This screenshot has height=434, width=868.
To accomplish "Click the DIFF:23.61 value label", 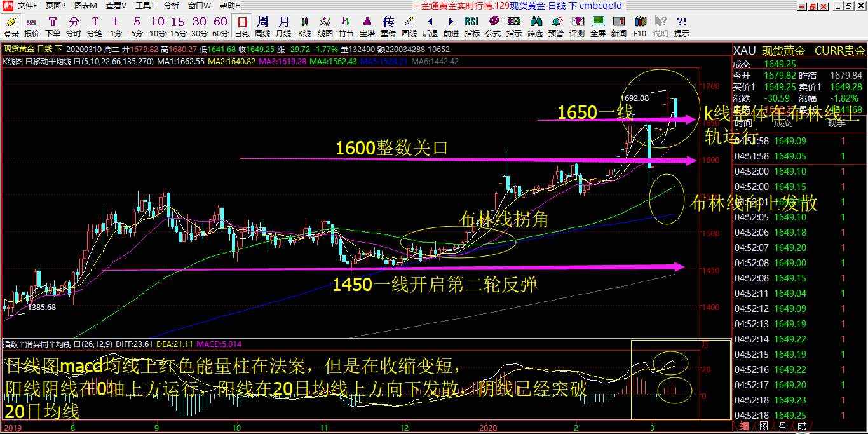I will (135, 344).
